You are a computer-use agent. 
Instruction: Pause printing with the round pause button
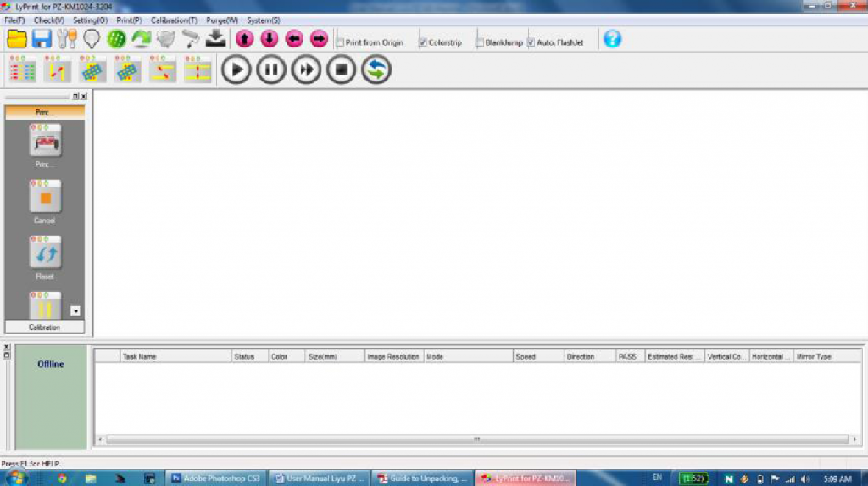pos(271,70)
